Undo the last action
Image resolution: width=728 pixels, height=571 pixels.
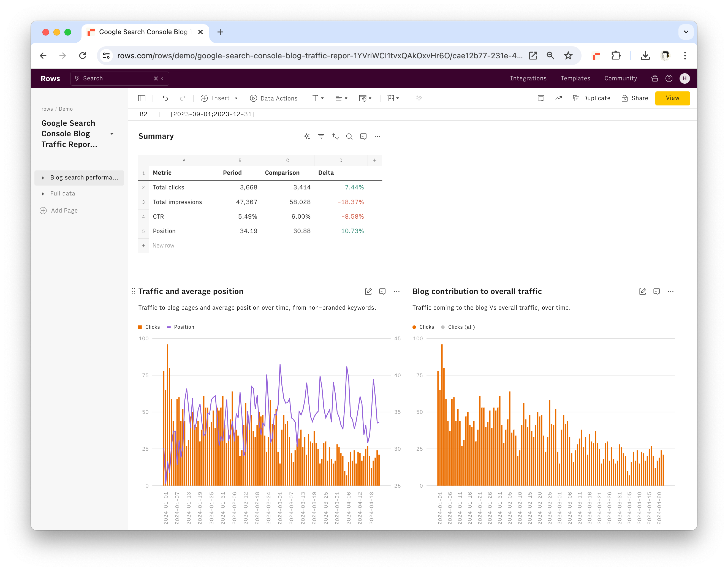point(165,98)
